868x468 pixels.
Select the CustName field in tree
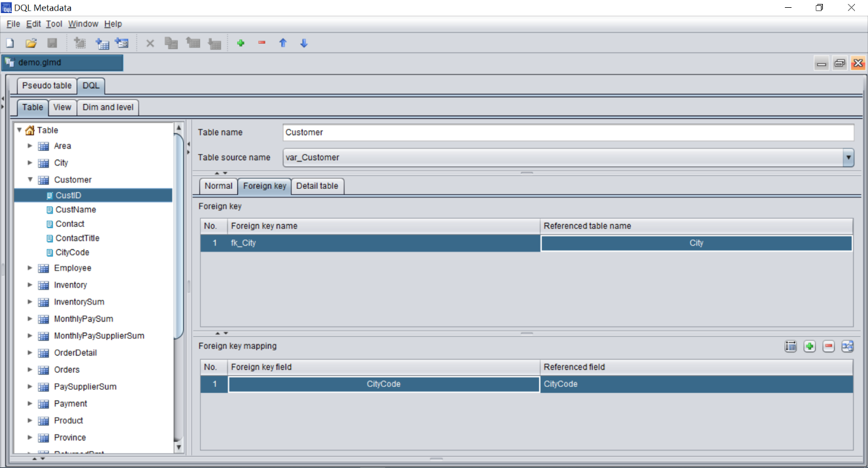[76, 210]
